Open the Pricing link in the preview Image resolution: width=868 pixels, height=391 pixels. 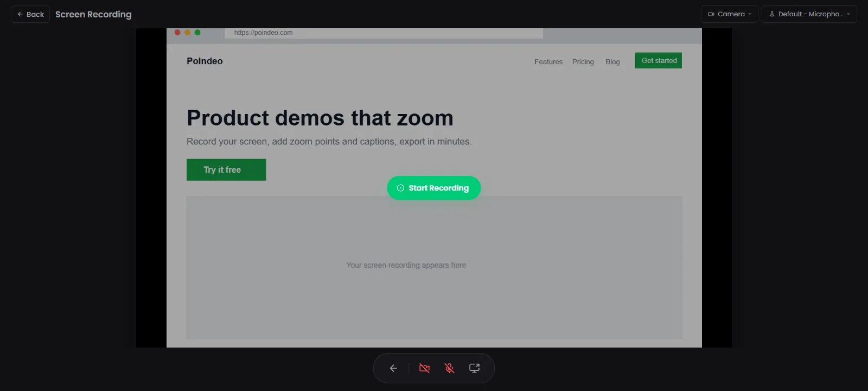point(583,62)
